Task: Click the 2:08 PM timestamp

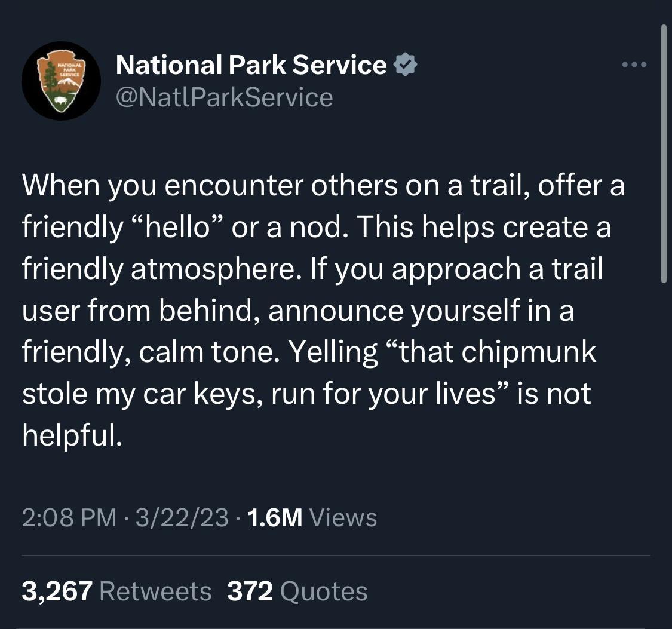Action: click(69, 517)
